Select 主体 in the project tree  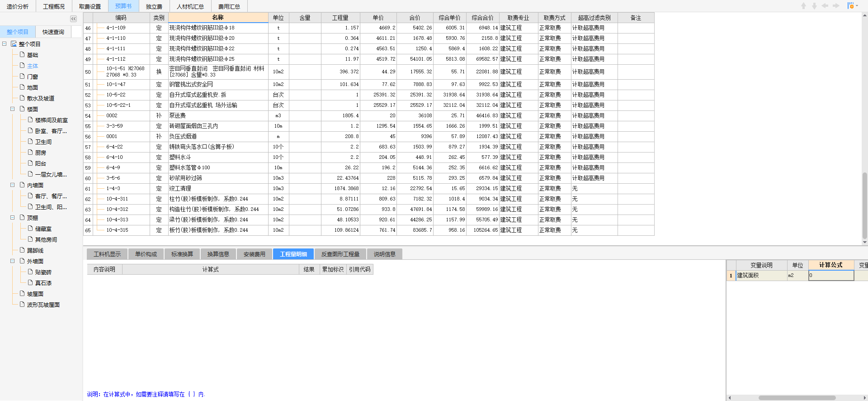click(x=33, y=66)
